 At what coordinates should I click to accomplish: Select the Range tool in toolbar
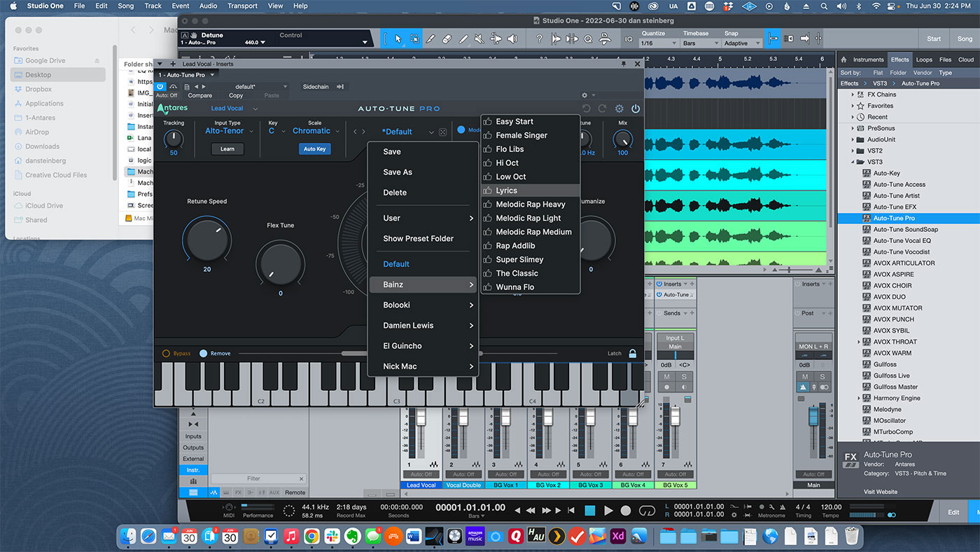coord(415,39)
